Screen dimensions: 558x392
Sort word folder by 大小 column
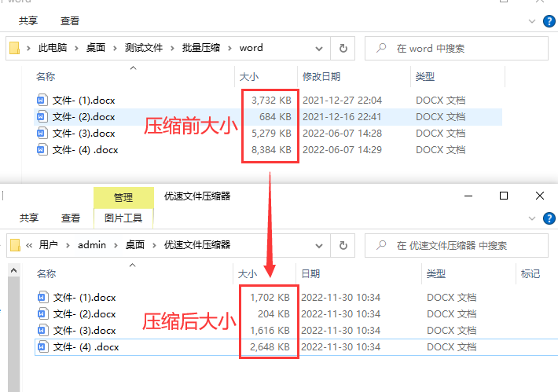click(249, 76)
